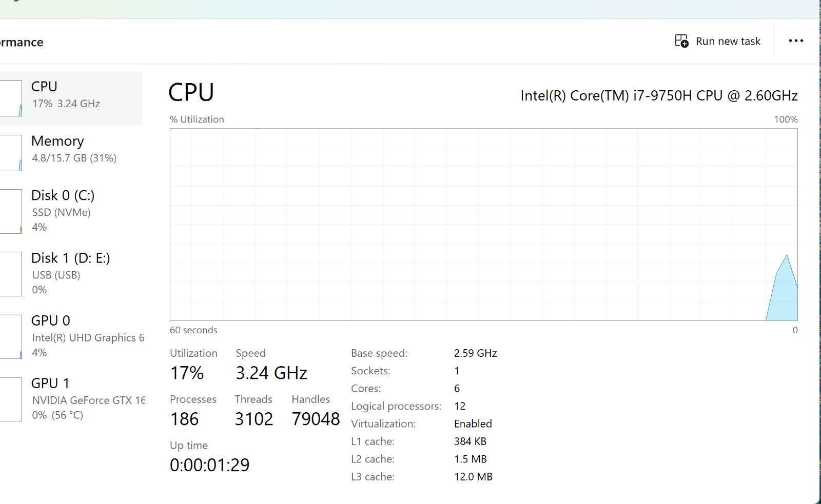Click the Disk 0 mini graph thumbnail

click(11, 211)
